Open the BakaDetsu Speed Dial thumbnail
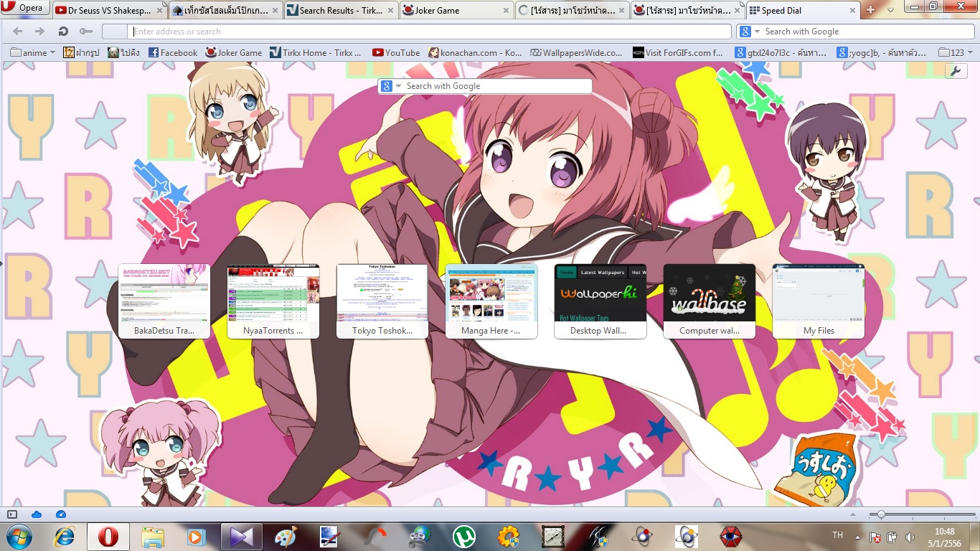This screenshot has width=980, height=551. click(x=164, y=301)
